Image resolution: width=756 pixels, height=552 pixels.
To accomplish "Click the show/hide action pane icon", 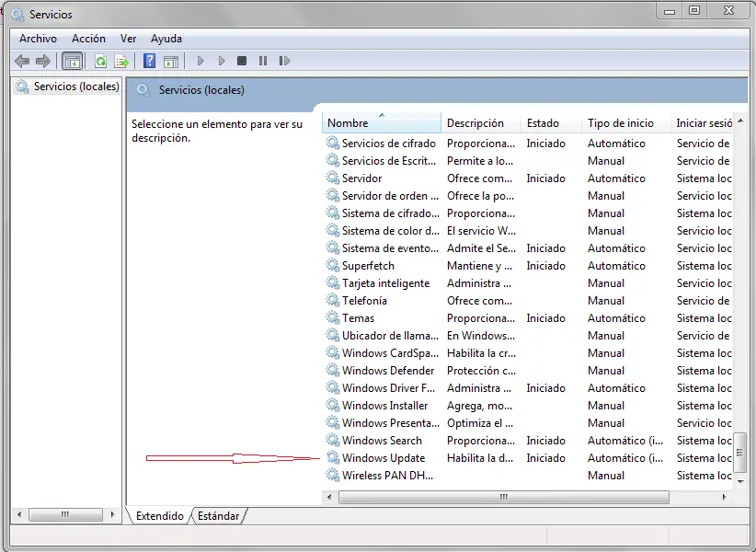I will point(171,62).
